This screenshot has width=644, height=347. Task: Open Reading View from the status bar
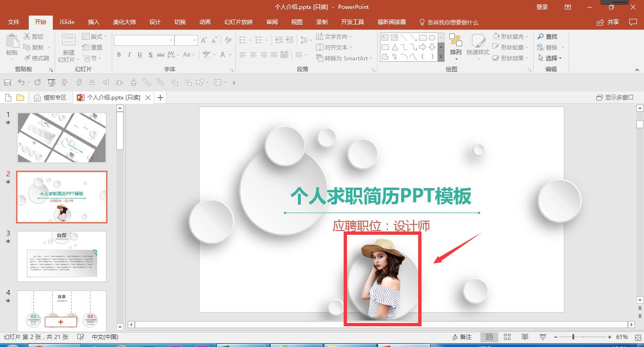point(525,337)
